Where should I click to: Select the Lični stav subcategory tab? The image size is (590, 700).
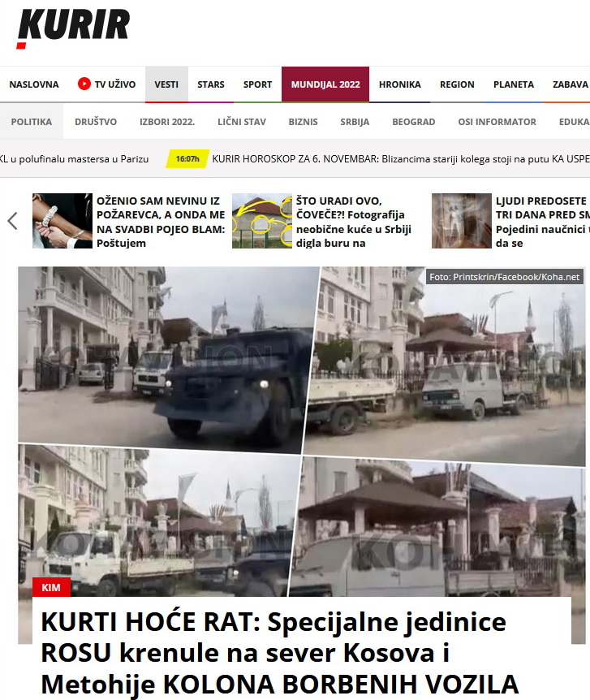tap(242, 122)
